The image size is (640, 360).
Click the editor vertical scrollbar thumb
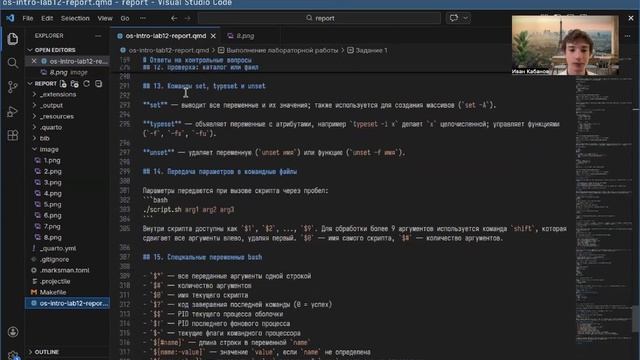pos(636,319)
